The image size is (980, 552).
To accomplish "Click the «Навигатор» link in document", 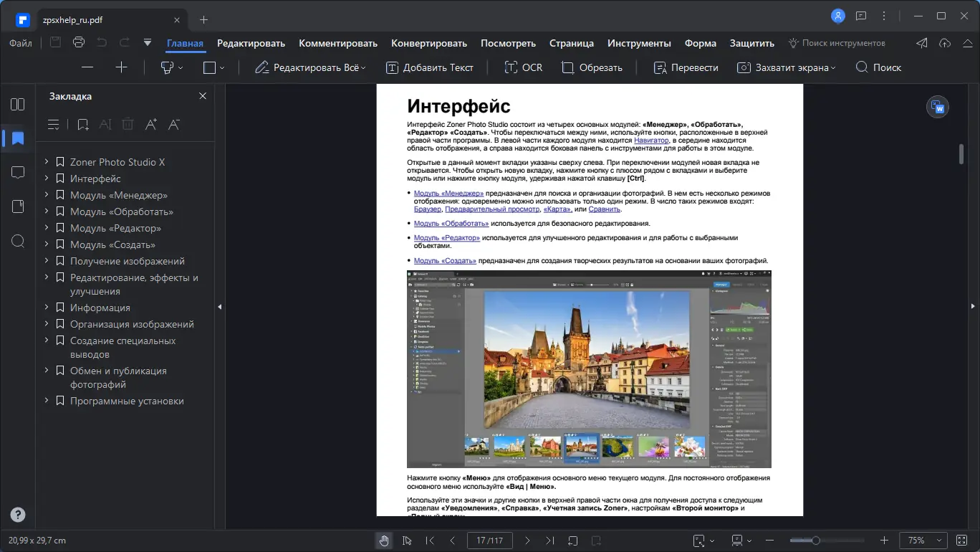I will click(x=651, y=141).
